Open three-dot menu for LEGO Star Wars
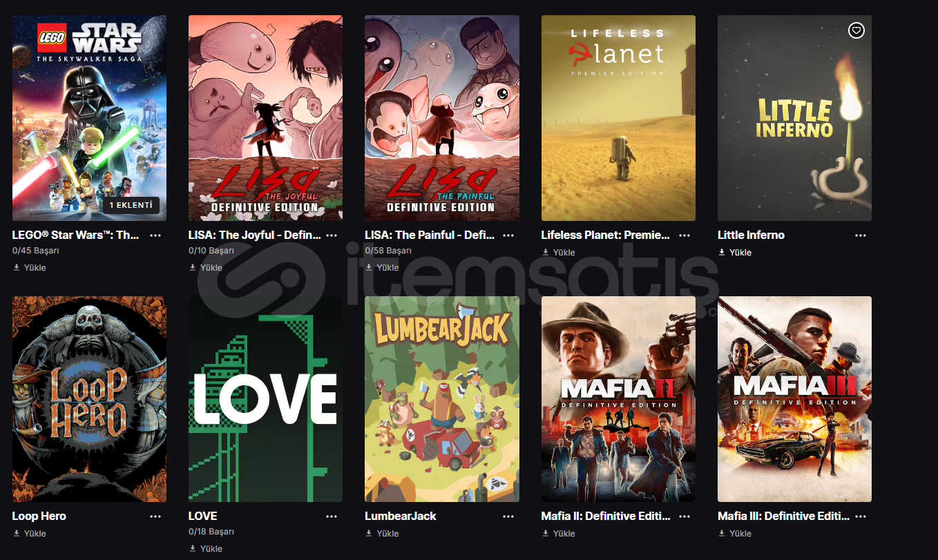938x560 pixels. tap(155, 235)
